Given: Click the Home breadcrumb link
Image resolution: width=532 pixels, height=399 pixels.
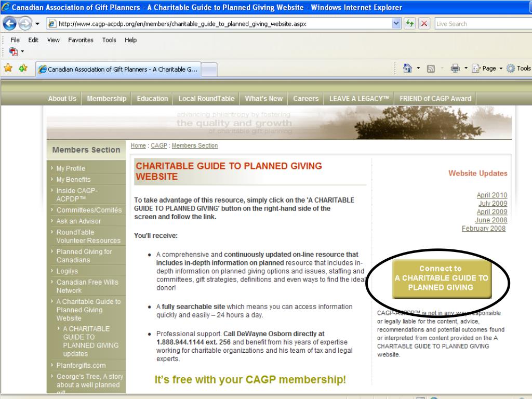Looking at the screenshot, I should tap(138, 145).
